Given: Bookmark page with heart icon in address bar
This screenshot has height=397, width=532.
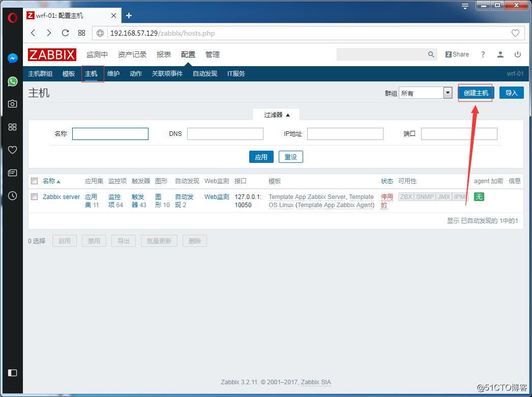Looking at the screenshot, I should tap(515, 33).
